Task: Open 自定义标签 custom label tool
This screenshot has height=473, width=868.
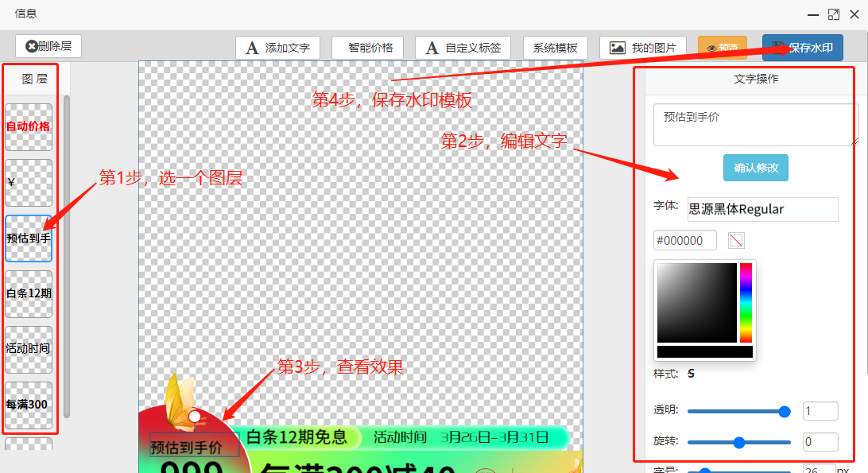Action: pos(463,48)
